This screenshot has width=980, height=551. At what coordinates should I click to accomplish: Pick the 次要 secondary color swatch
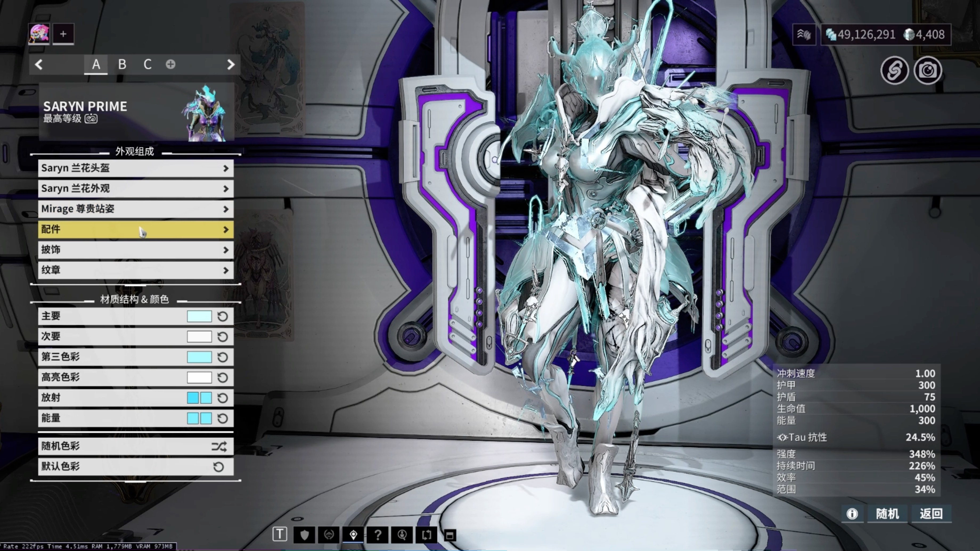pyautogui.click(x=199, y=336)
